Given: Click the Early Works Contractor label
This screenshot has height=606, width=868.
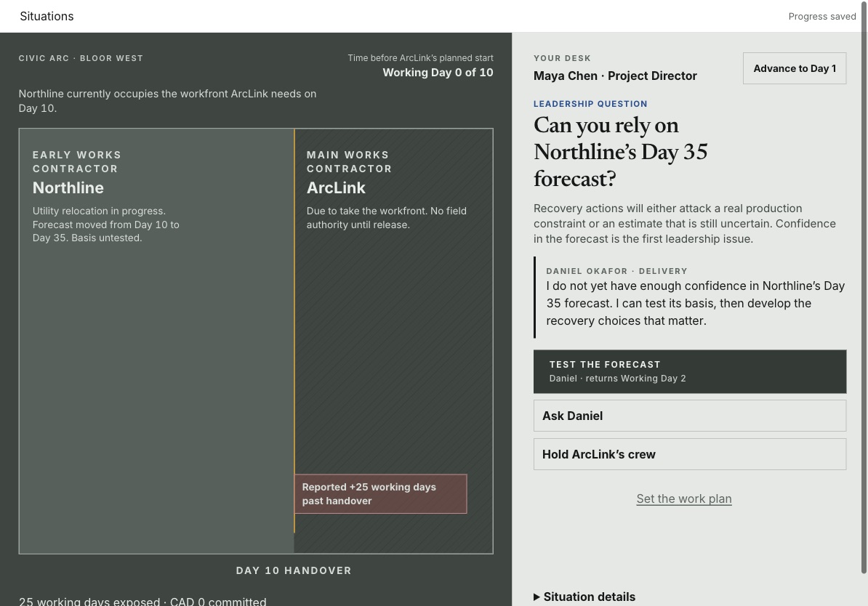Looking at the screenshot, I should pos(76,161).
